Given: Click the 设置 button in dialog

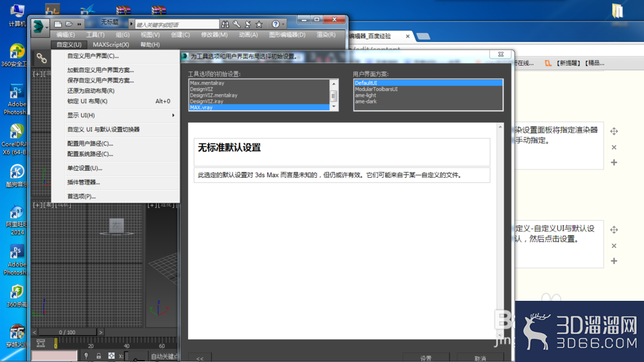Looking at the screenshot, I should [x=426, y=358].
